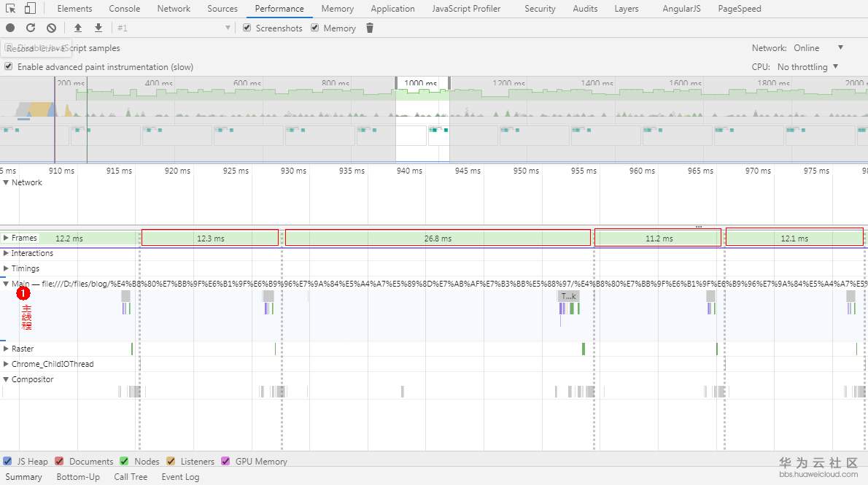Toggle the Documents checkbox
Image resolution: width=868 pixels, height=485 pixels.
pyautogui.click(x=59, y=461)
